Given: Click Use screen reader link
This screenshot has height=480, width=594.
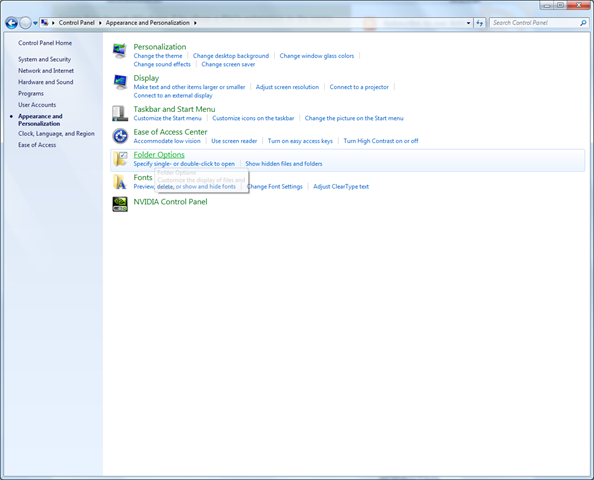Looking at the screenshot, I should click(x=234, y=141).
